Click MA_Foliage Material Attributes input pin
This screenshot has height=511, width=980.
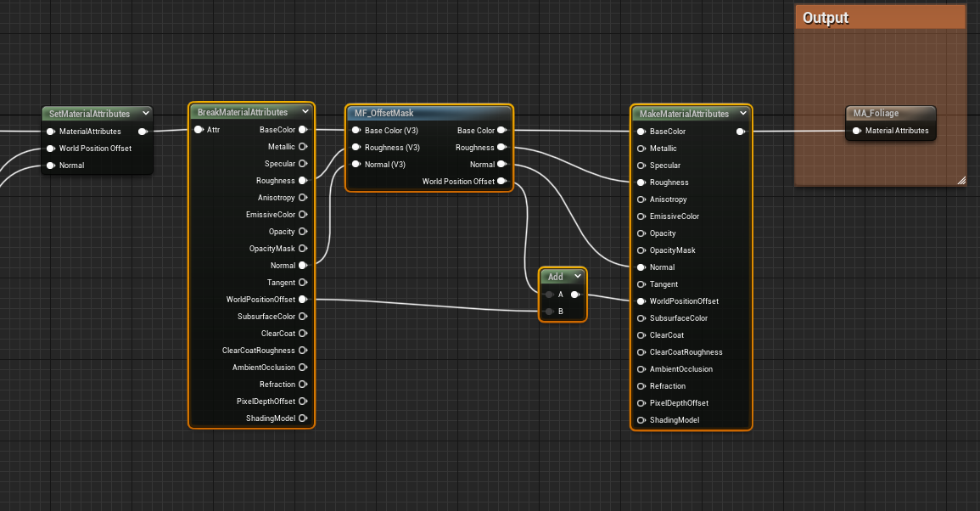click(x=857, y=130)
